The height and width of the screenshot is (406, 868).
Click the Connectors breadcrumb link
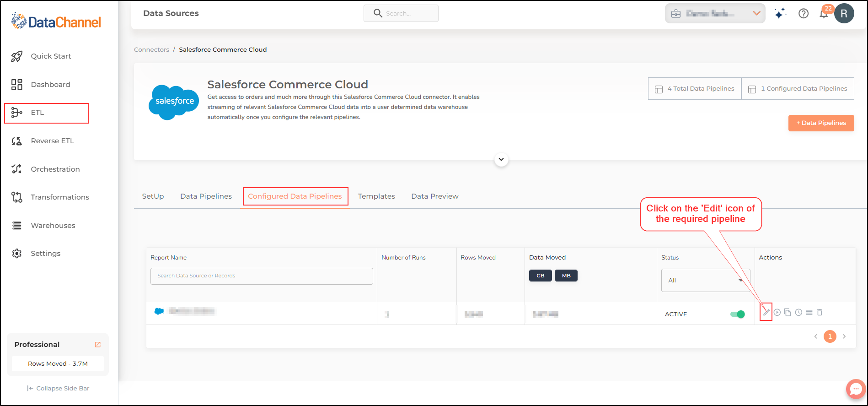pyautogui.click(x=151, y=49)
